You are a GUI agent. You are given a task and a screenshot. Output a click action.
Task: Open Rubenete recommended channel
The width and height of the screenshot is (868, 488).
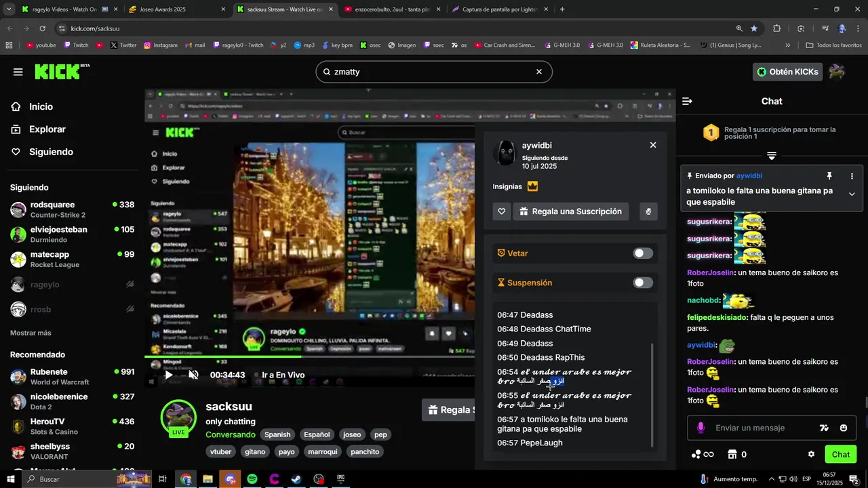click(72, 377)
